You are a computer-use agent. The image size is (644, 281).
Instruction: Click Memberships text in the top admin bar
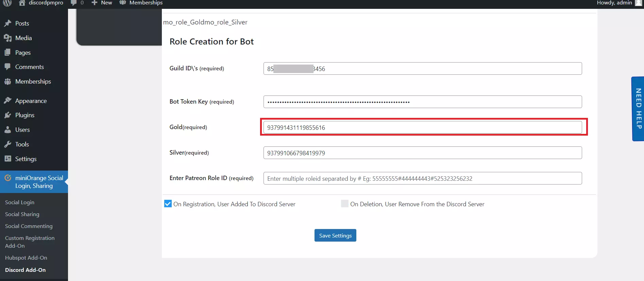146,3
